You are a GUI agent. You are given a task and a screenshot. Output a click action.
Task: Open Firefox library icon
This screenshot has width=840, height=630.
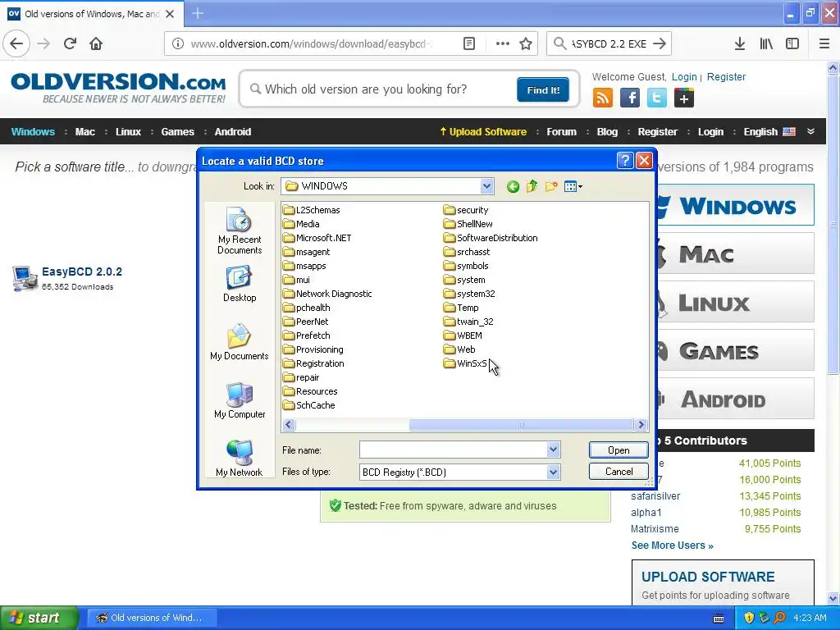(766, 44)
